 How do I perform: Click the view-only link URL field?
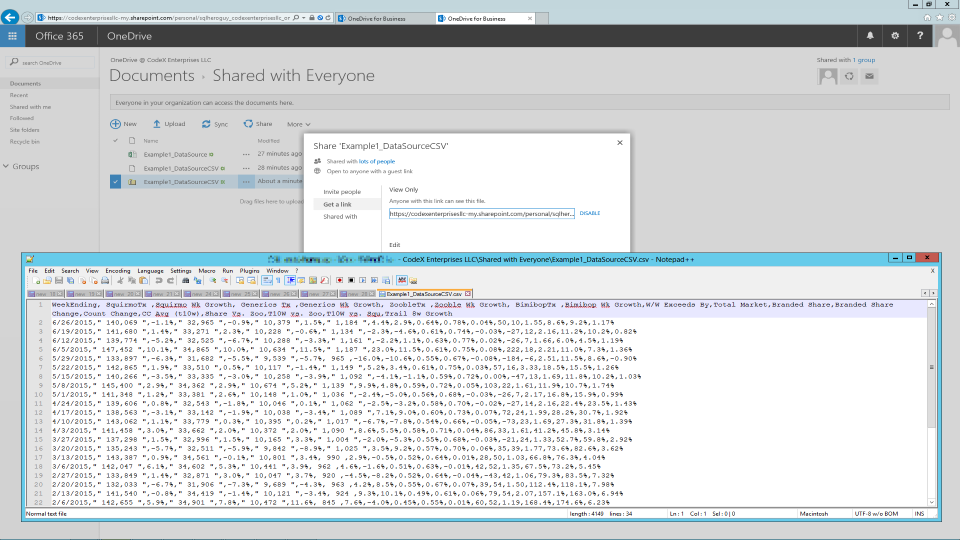coord(482,214)
